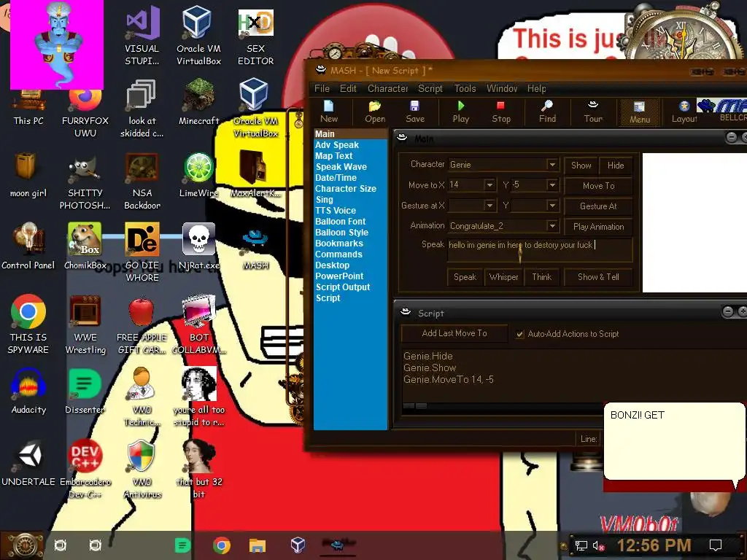Image resolution: width=747 pixels, height=560 pixels.
Task: Select the GO DIE WHORE icon
Action: pyautogui.click(x=142, y=252)
